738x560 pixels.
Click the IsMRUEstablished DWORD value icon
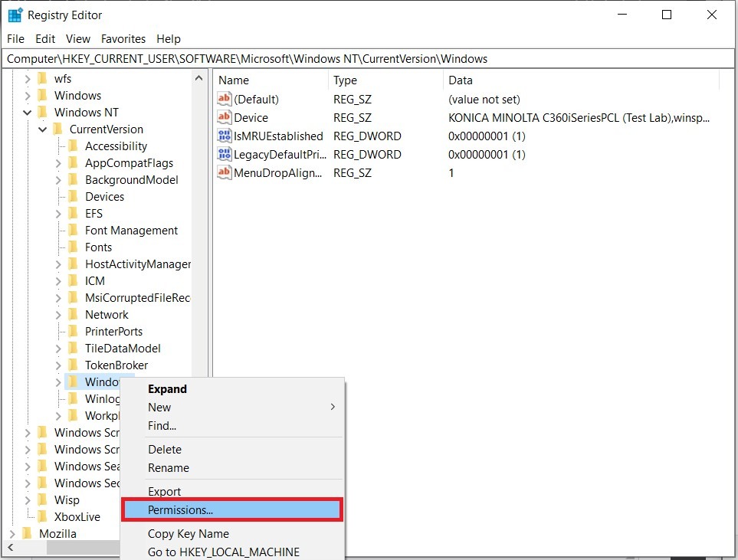(225, 136)
